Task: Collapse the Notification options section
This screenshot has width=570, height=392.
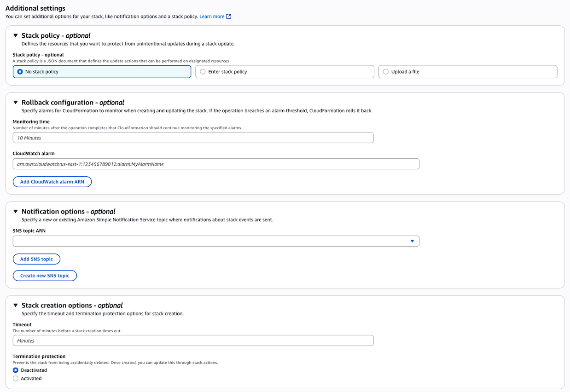Action: (15, 211)
